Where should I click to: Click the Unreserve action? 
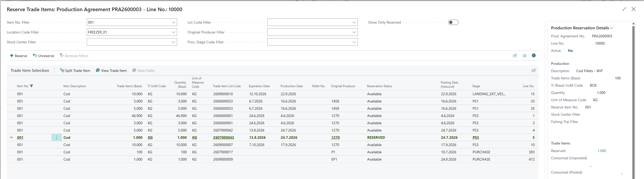click(x=43, y=56)
